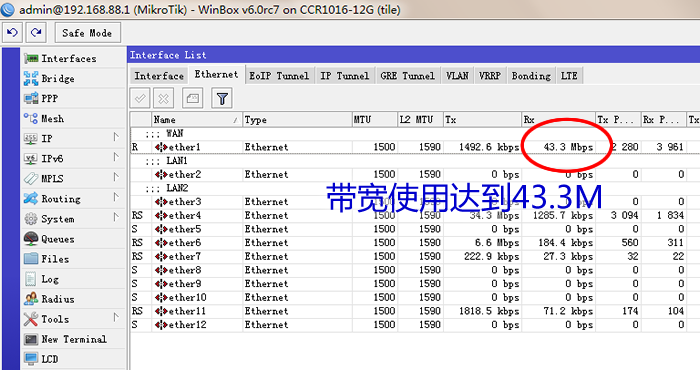Switch to the VRRP tab
Screen dimensions: 700x370
point(490,76)
